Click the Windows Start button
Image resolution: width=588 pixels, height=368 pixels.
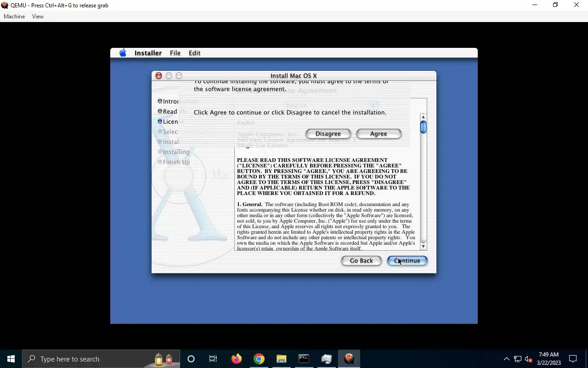coord(11,359)
